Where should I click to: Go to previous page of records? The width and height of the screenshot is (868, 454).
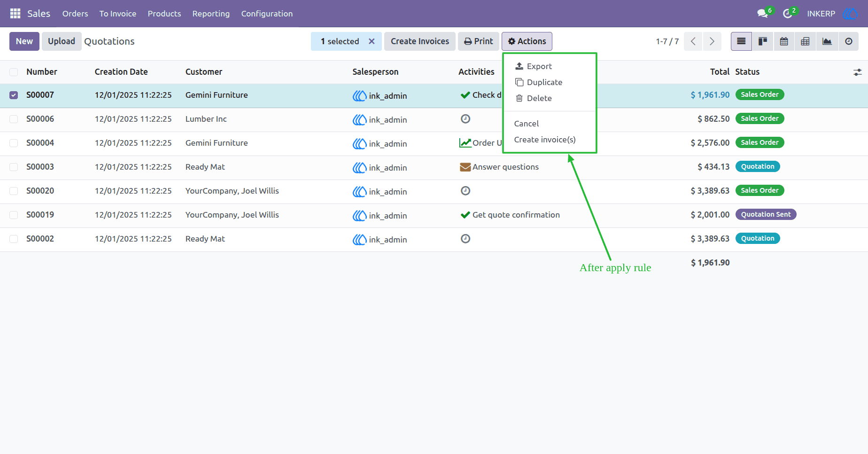(x=693, y=41)
